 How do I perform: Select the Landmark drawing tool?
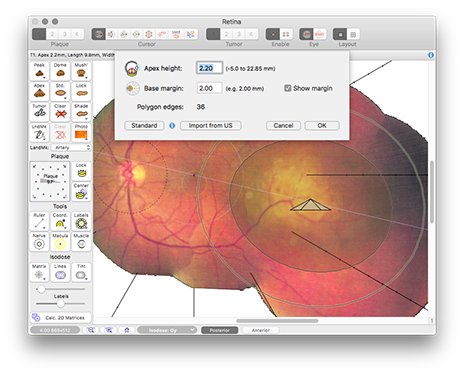click(39, 133)
